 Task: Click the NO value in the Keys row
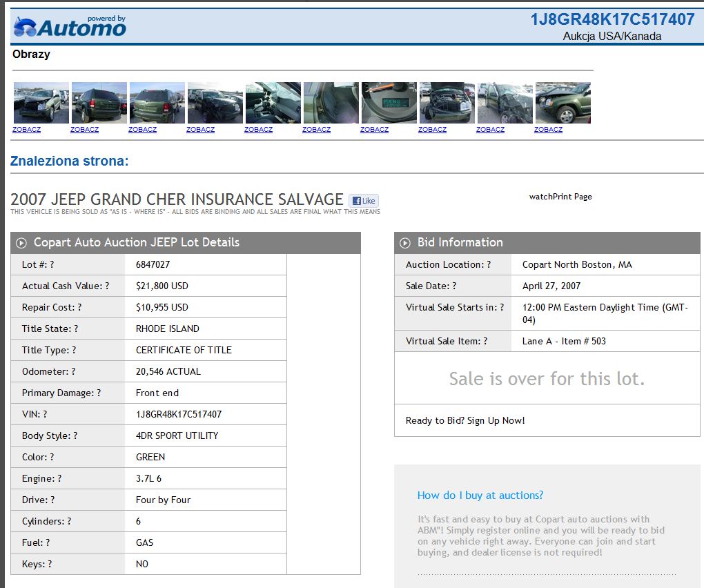coord(142,565)
